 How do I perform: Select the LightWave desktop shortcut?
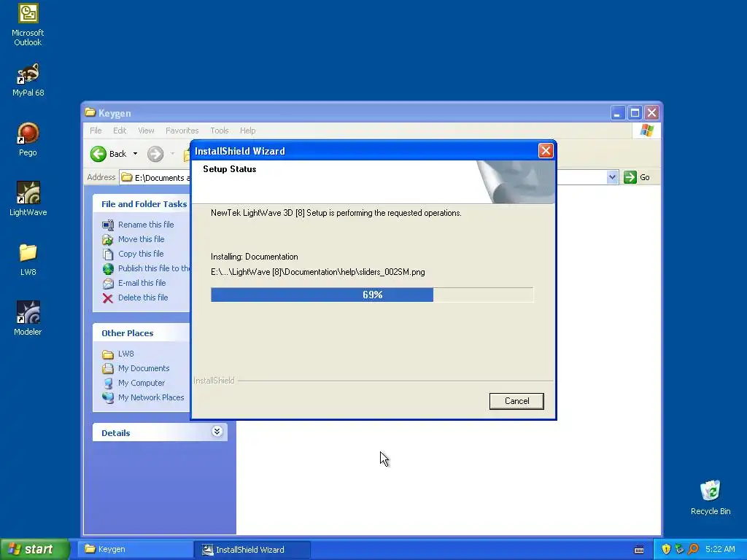28,199
